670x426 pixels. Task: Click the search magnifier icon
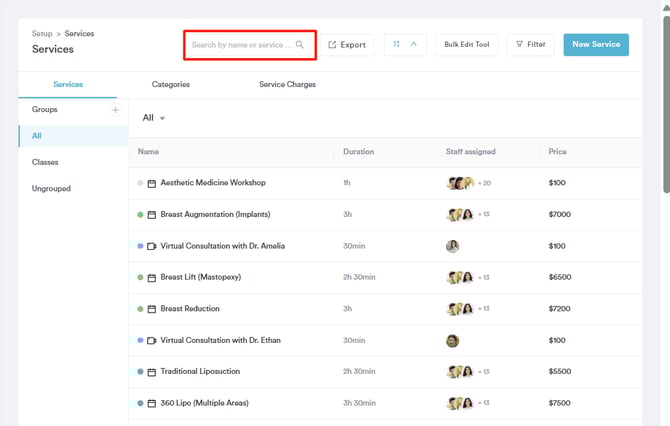[300, 45]
